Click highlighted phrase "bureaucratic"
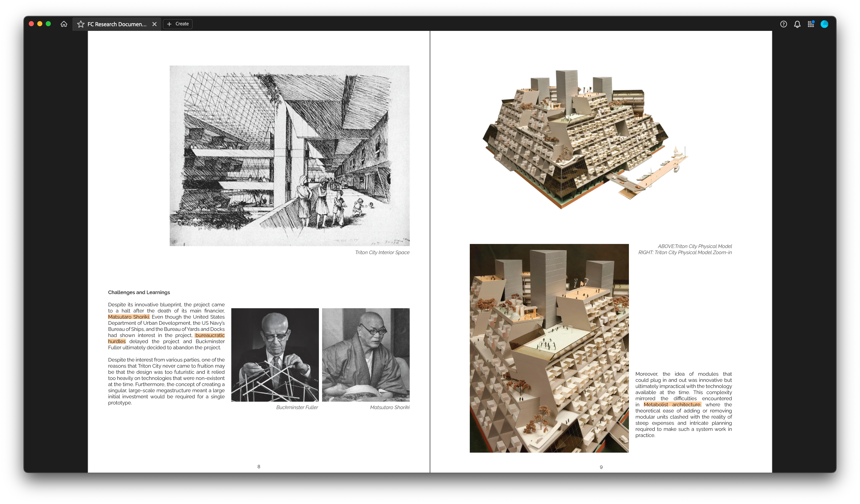 click(x=210, y=335)
